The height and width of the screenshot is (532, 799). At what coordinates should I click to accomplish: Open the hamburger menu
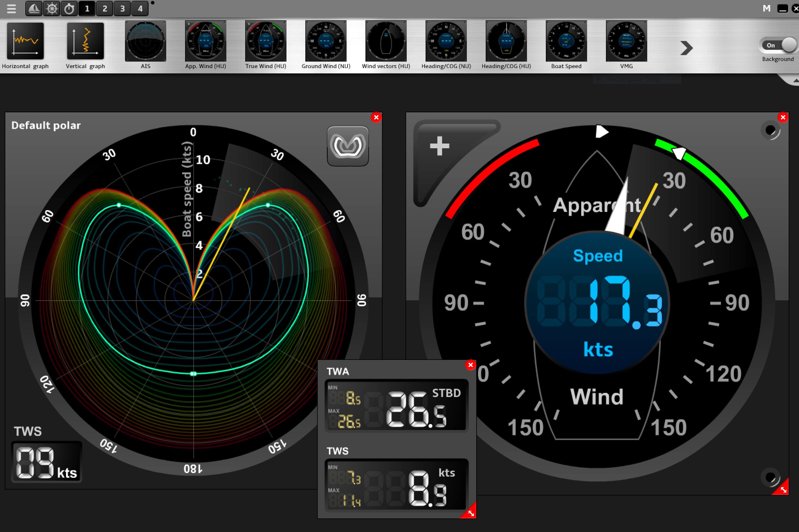pyautogui.click(x=11, y=9)
